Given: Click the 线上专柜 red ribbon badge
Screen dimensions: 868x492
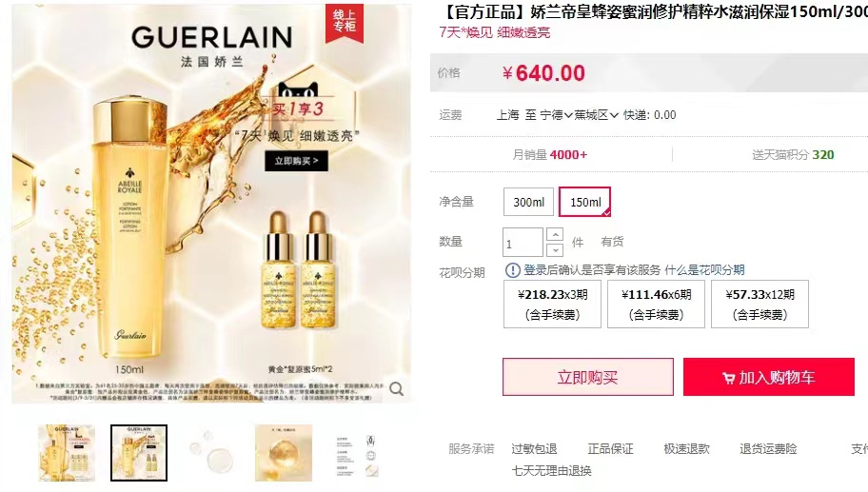Looking at the screenshot, I should coord(345,23).
